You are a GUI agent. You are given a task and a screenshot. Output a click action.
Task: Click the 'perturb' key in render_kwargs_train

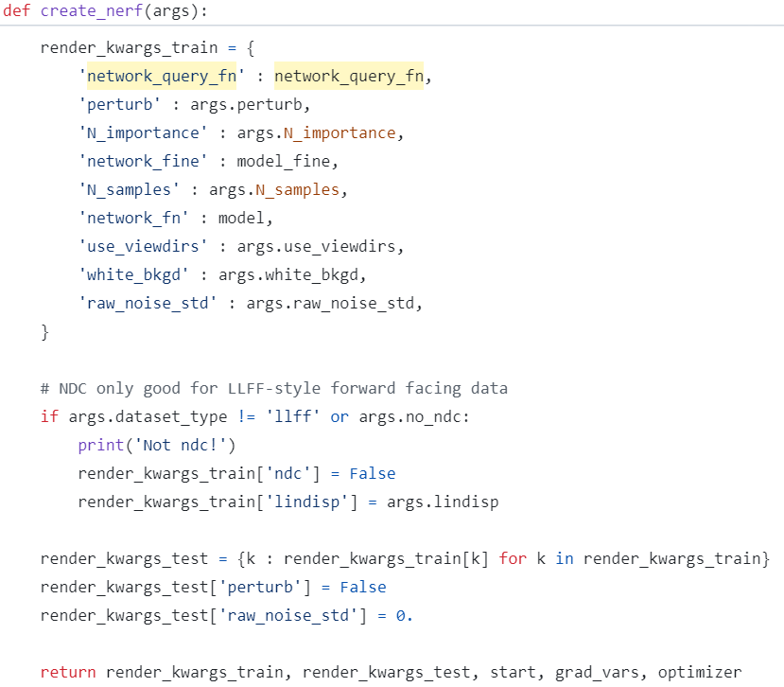tap(119, 104)
